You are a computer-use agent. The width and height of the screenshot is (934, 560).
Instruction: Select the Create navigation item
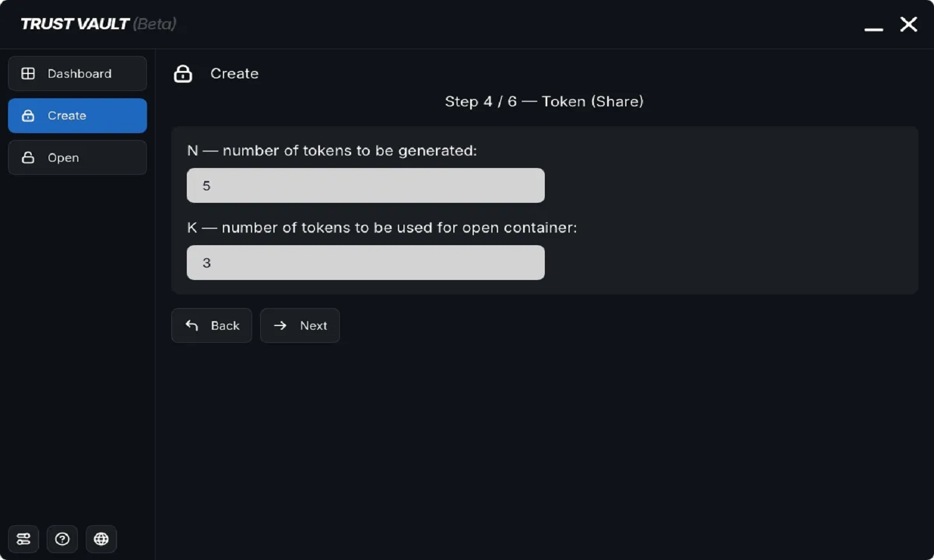pos(77,116)
